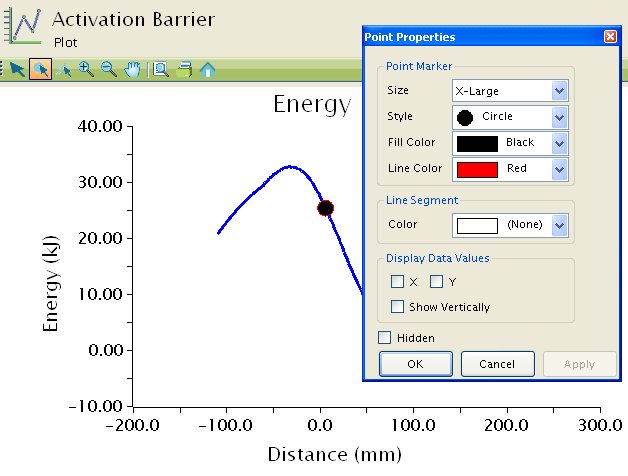628x476 pixels.
Task: Select the point selection tool
Action: point(40,69)
